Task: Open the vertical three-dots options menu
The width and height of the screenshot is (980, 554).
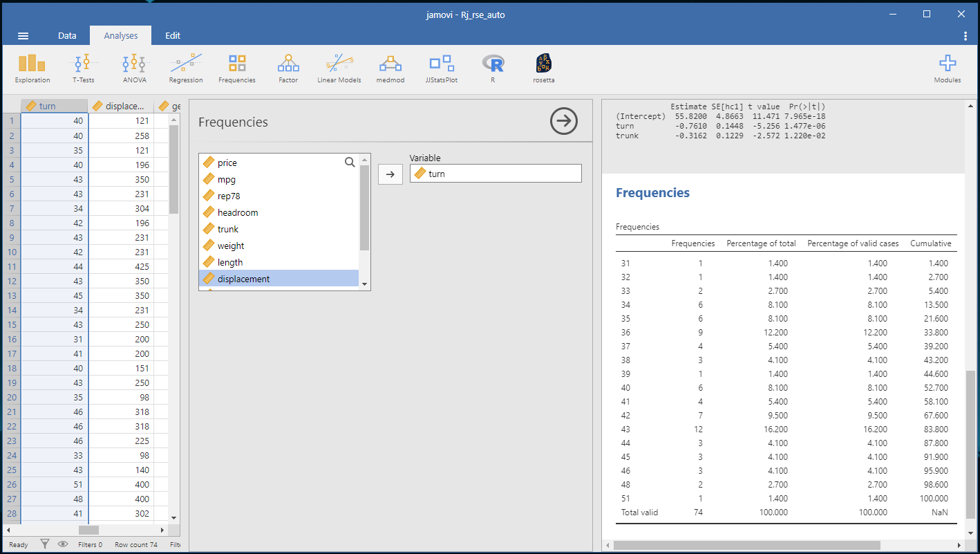Action: (965, 36)
